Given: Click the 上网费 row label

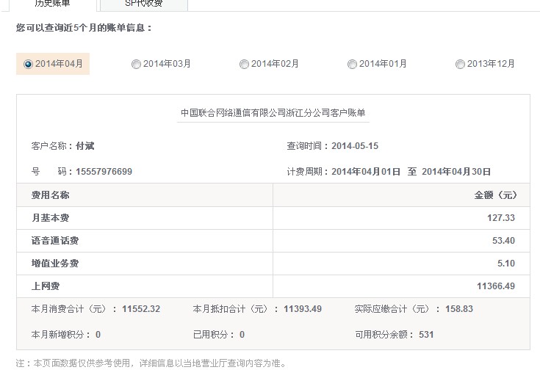Looking at the screenshot, I should (46, 286).
